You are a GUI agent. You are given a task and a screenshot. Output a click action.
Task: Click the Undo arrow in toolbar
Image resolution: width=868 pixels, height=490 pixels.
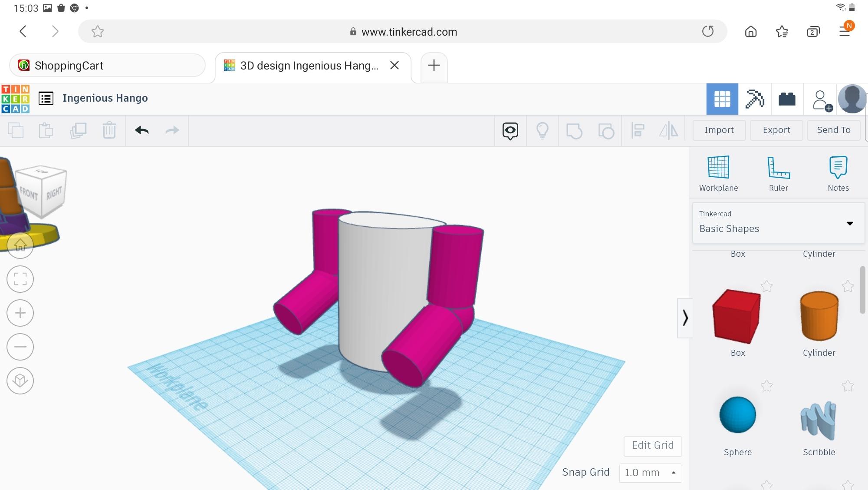[142, 130]
